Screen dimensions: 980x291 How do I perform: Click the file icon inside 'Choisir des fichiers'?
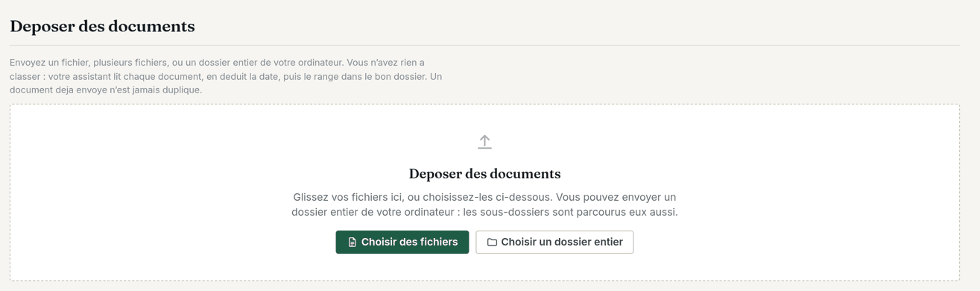(353, 242)
